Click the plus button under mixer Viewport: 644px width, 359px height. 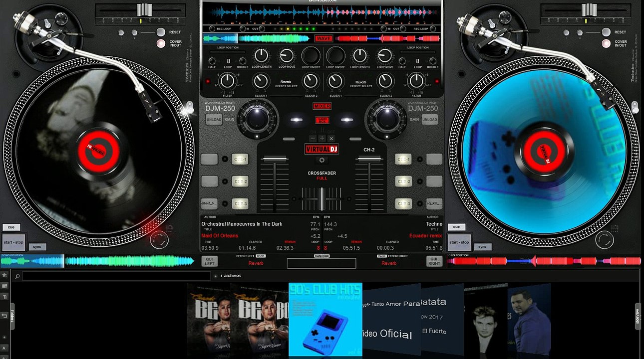click(x=322, y=138)
